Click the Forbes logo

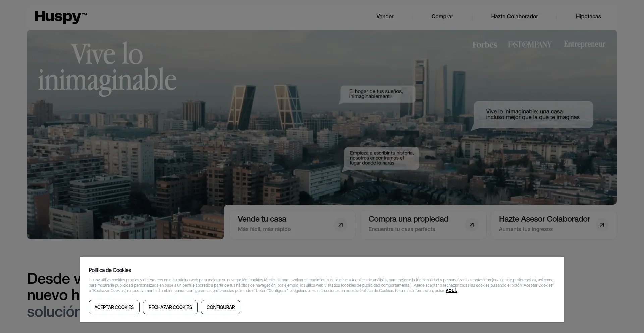pyautogui.click(x=484, y=45)
